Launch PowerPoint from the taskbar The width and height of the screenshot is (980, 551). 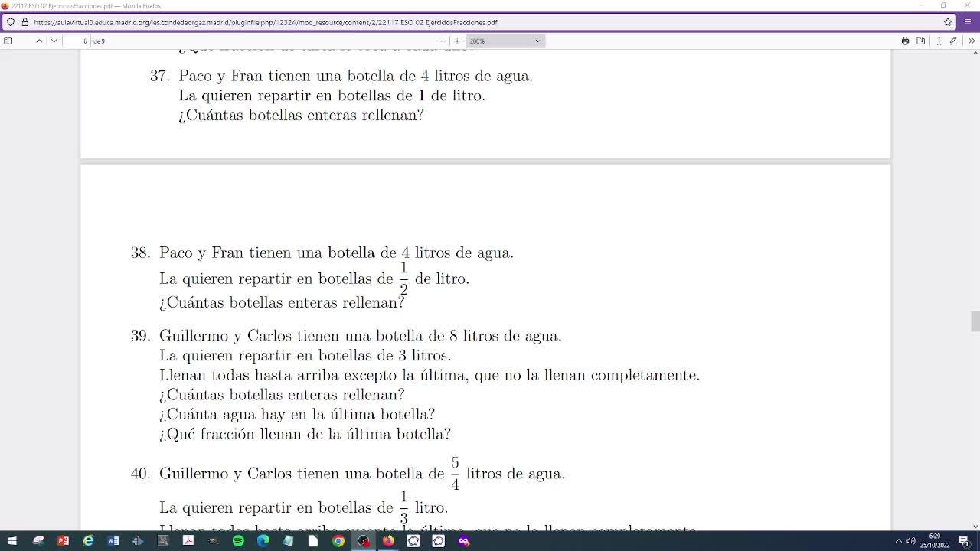pos(63,541)
